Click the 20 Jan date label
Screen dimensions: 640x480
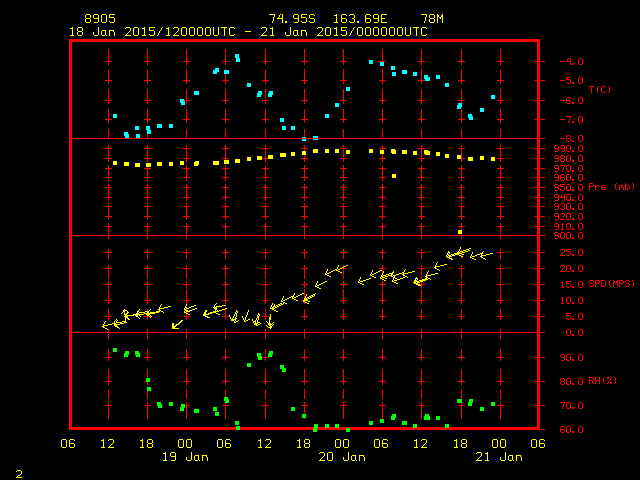pos(342,457)
